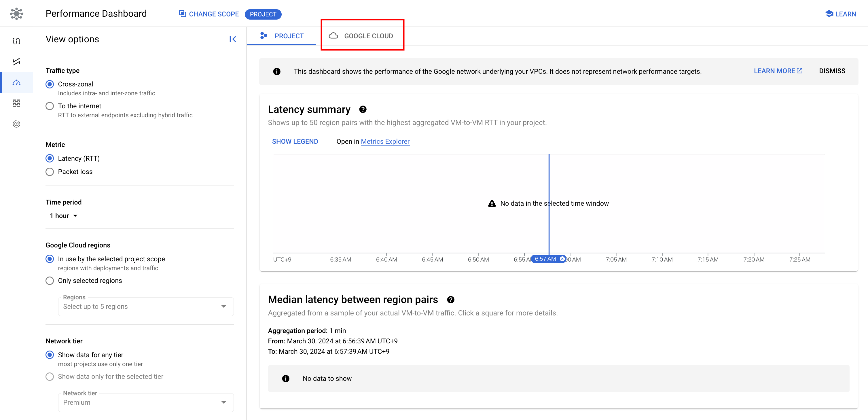
Task: Click the Show Legend button
Action: point(295,141)
